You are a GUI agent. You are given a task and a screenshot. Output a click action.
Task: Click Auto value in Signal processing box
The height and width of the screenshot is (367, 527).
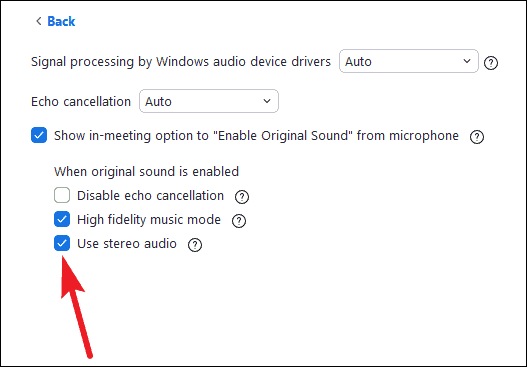click(x=358, y=62)
